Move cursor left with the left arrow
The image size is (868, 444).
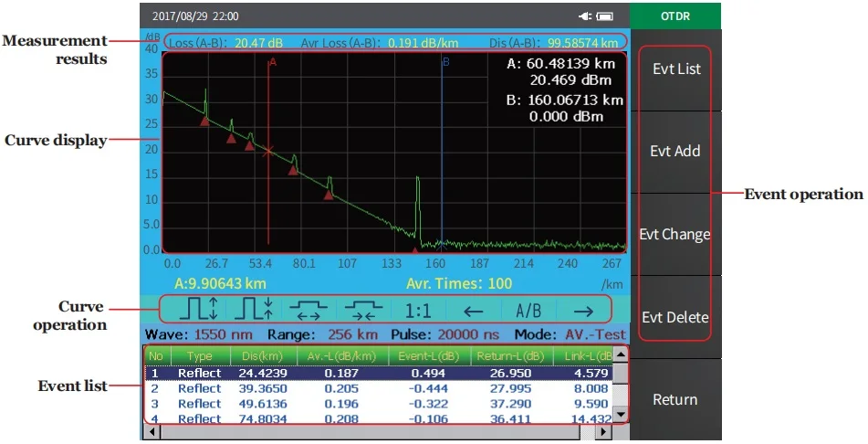[x=474, y=312]
